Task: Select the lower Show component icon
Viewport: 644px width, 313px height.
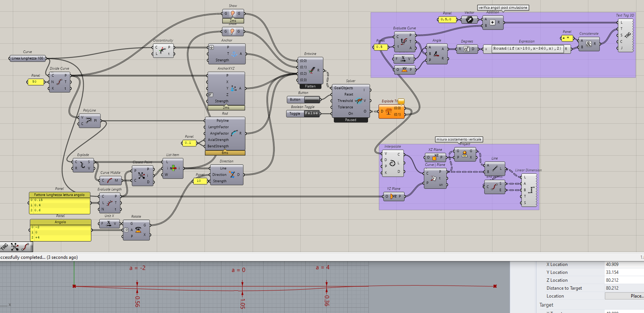Action: (233, 31)
